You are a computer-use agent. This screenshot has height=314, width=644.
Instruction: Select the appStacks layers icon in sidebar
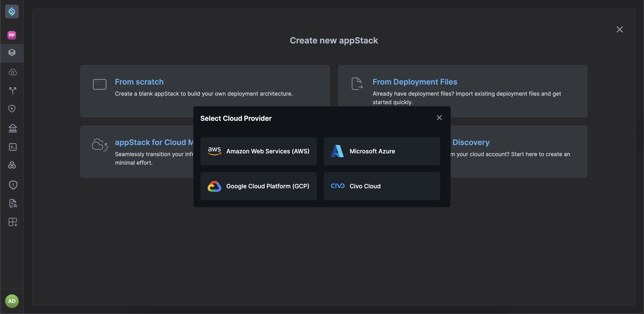(12, 53)
